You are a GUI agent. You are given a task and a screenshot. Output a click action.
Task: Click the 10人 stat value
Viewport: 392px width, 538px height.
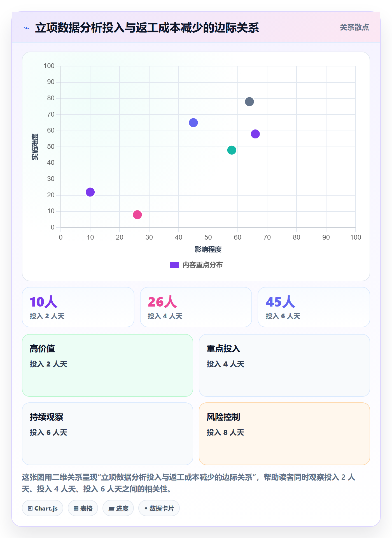[43, 302]
